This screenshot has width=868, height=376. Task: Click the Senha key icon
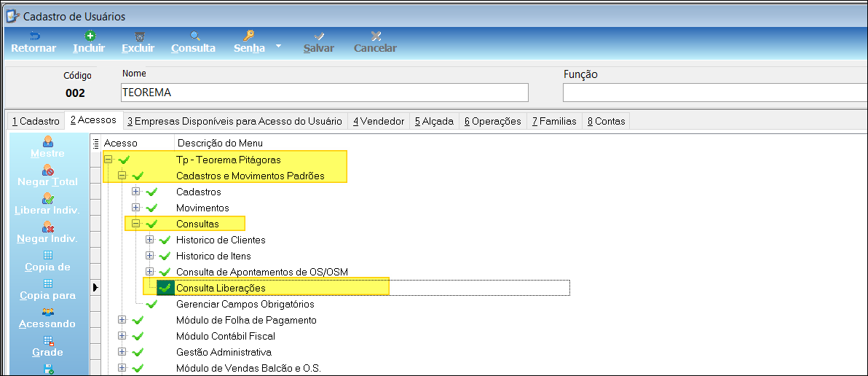[x=248, y=36]
